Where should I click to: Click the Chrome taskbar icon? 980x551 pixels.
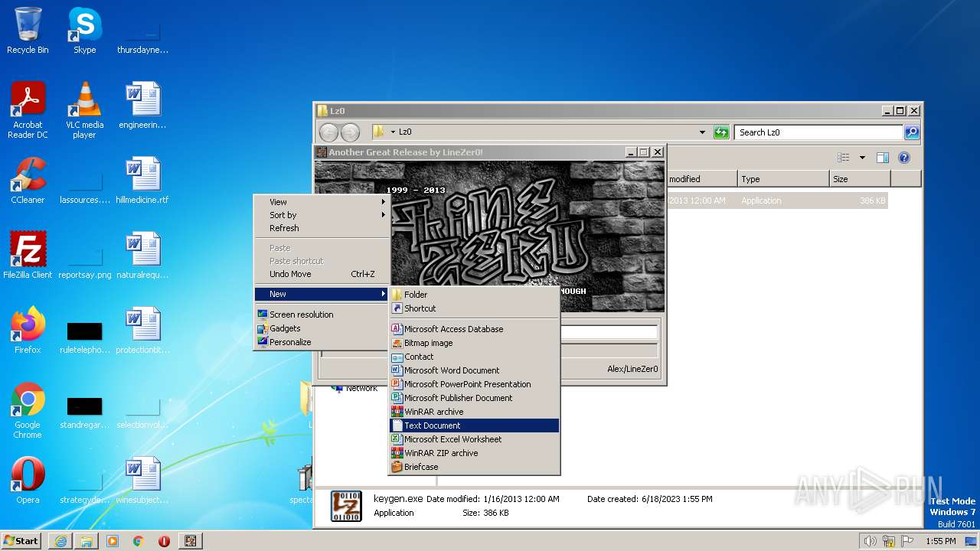pos(139,540)
